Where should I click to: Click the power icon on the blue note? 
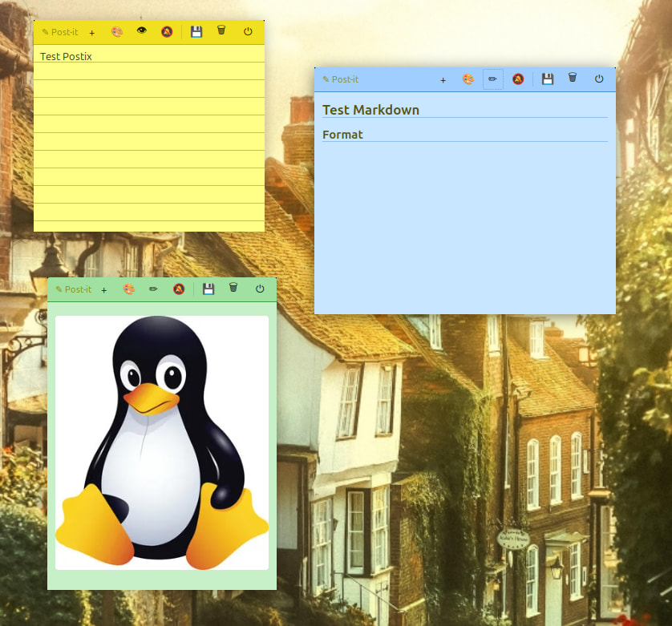[599, 79]
